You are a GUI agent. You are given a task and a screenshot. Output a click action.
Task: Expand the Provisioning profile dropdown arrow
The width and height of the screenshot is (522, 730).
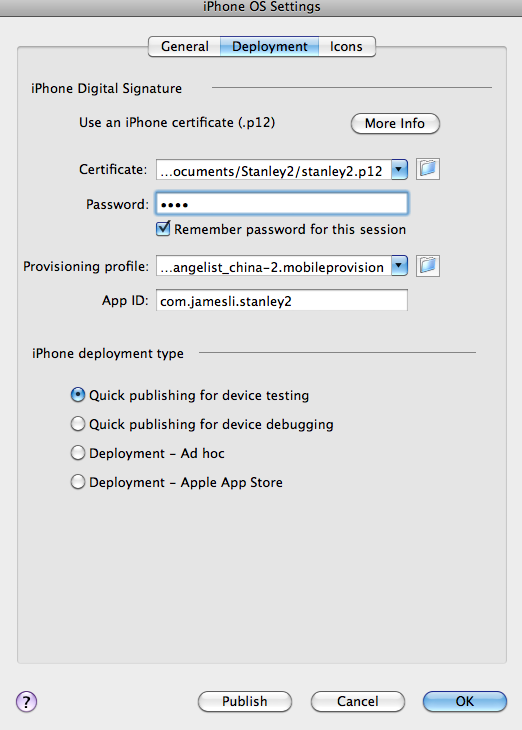(399, 266)
